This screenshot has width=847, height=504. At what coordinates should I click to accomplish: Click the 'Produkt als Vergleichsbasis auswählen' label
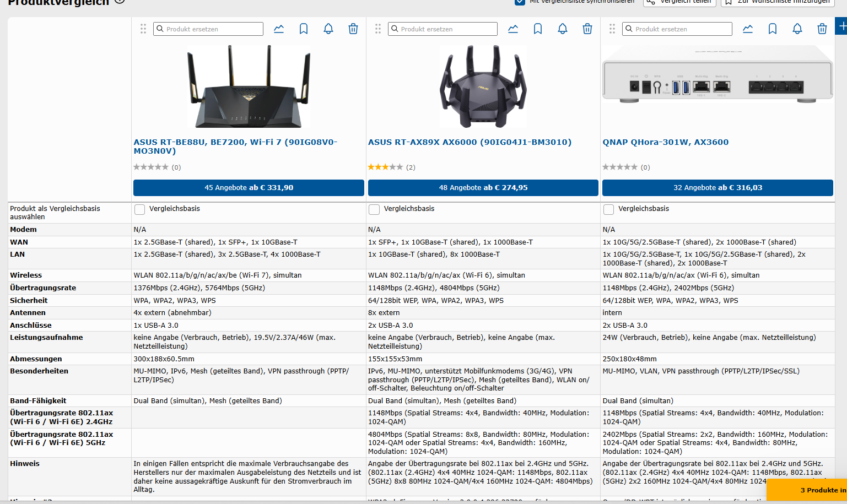pos(55,213)
